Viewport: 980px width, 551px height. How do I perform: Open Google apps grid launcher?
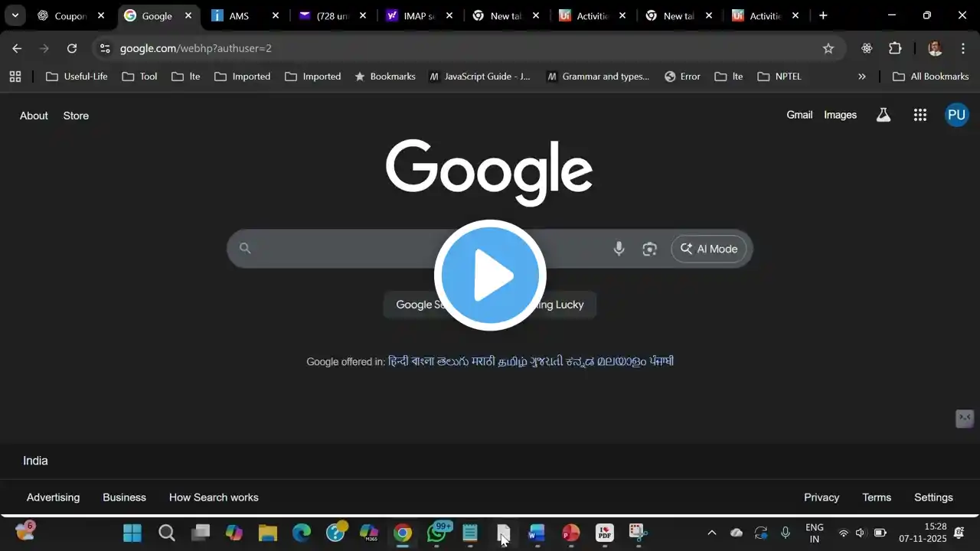920,115
